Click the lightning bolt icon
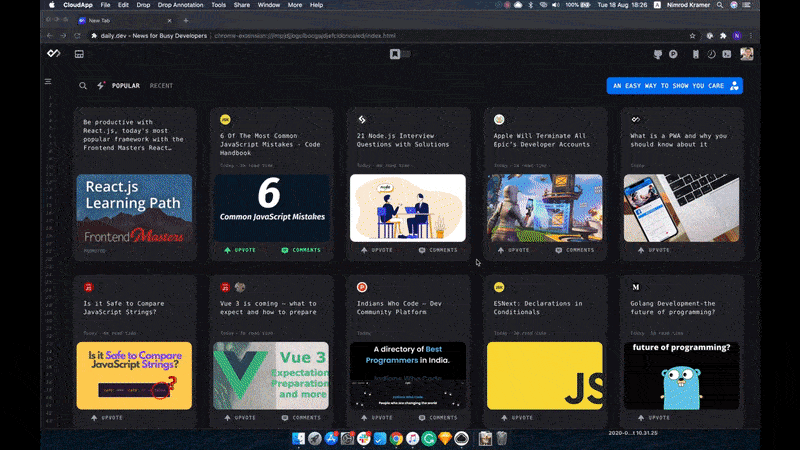800x450 pixels. 101,85
